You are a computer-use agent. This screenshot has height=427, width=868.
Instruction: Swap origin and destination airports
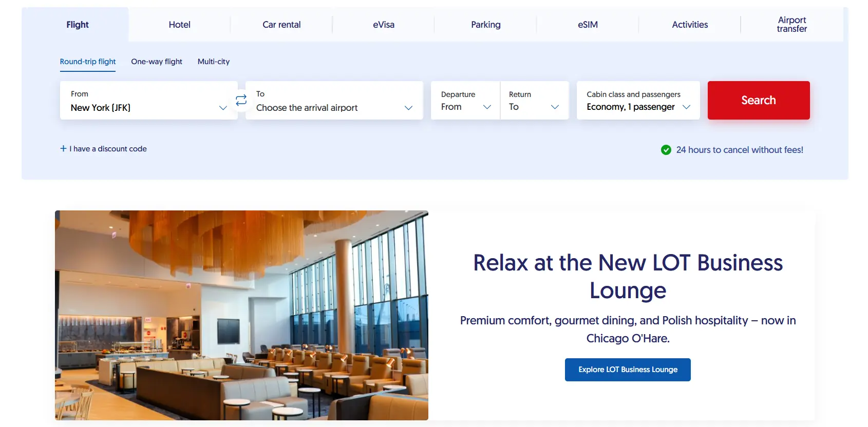click(x=241, y=100)
